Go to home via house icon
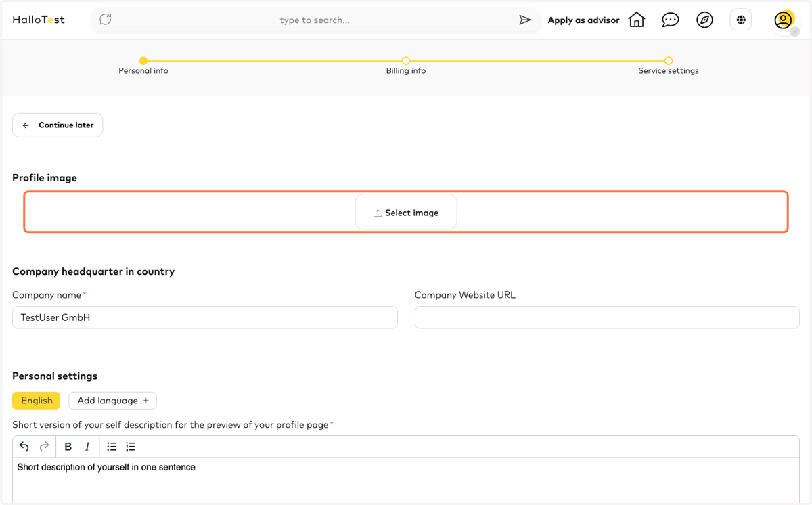812x505 pixels. [637, 20]
